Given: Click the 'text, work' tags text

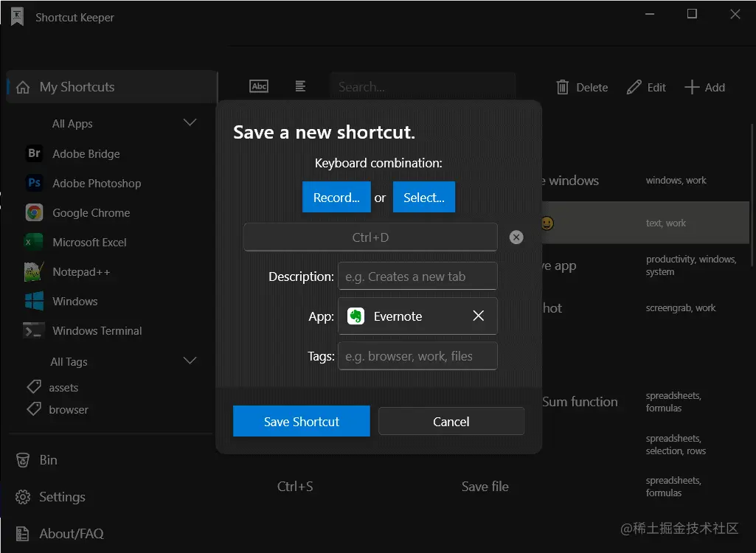Looking at the screenshot, I should (x=666, y=223).
